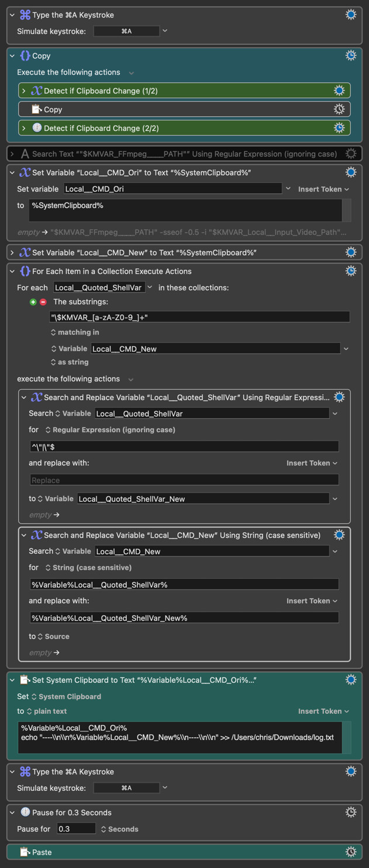Collapse Set Variable Local__CMD_Ori action
369x868 pixels.
coord(12,172)
